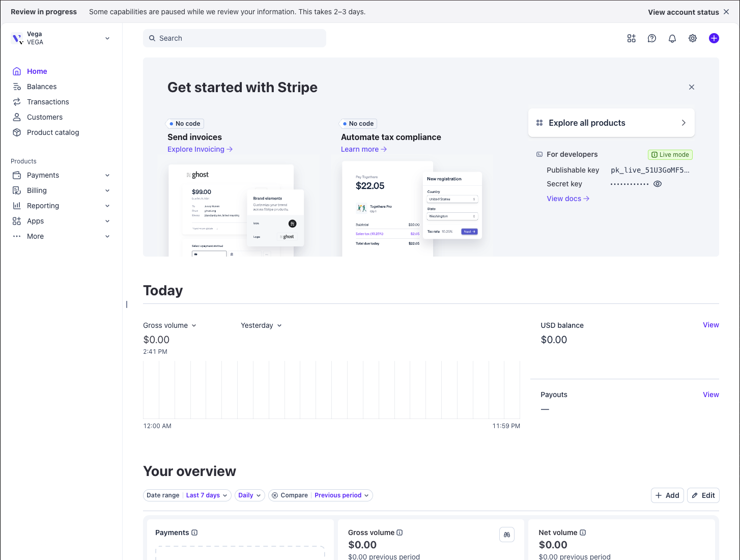
Task: Click the Send invoices heading
Action: 194,137
